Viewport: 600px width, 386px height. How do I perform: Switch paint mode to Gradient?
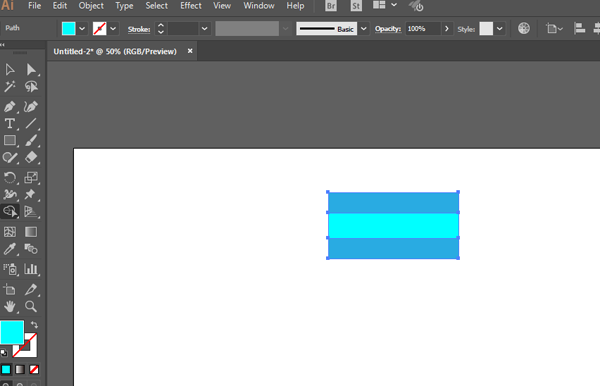[20, 370]
